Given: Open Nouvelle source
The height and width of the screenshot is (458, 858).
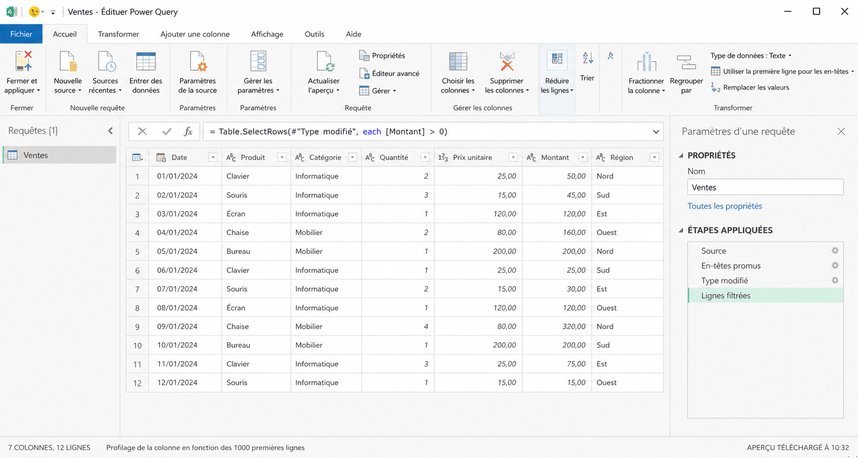Looking at the screenshot, I should [68, 73].
